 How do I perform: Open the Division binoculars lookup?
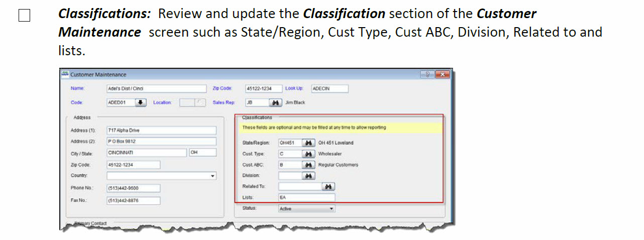tap(308, 176)
